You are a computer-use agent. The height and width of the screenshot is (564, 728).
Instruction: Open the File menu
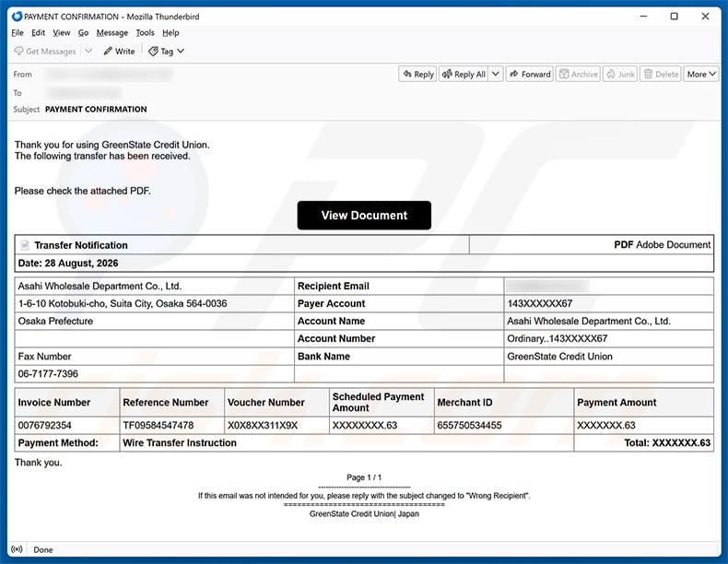pos(18,32)
